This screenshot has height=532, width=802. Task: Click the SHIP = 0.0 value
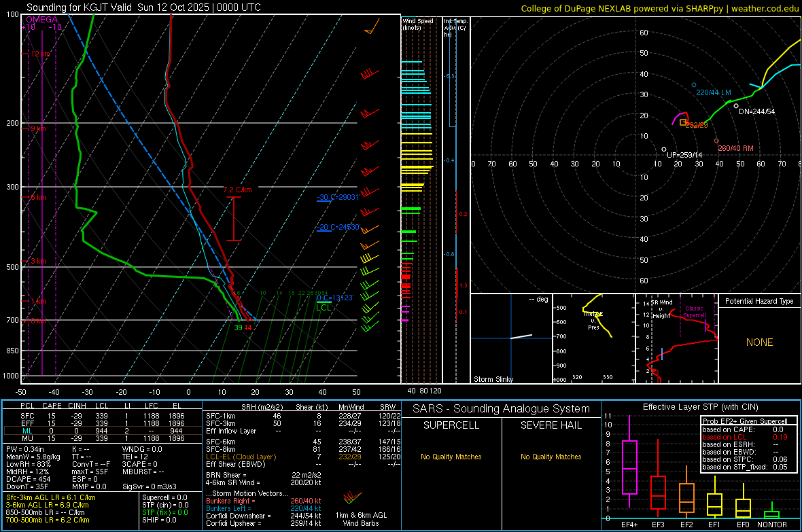[159, 520]
